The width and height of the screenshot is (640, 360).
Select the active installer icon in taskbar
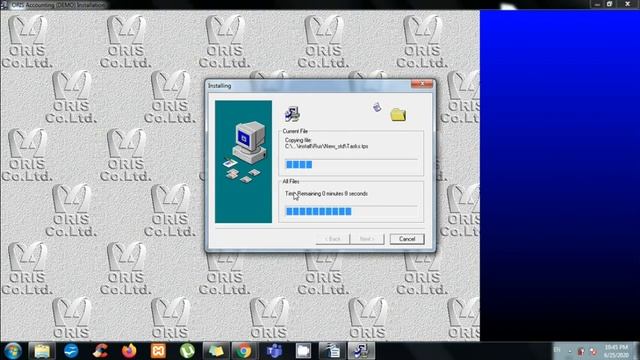tap(361, 351)
